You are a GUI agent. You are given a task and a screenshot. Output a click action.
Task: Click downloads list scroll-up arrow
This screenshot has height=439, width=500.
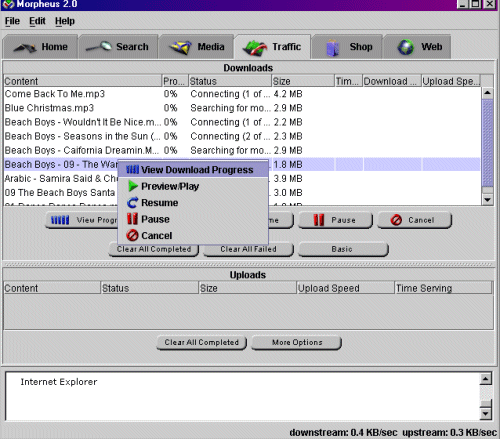(x=487, y=93)
